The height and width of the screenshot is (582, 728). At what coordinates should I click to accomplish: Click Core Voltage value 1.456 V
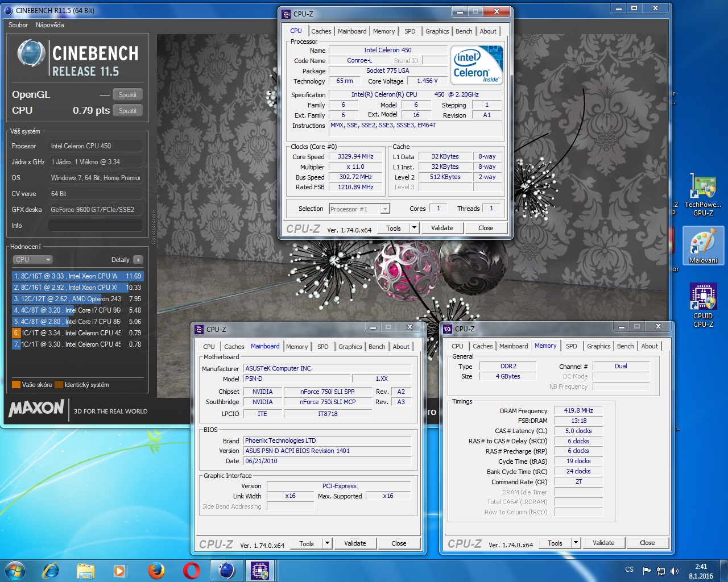427,81
